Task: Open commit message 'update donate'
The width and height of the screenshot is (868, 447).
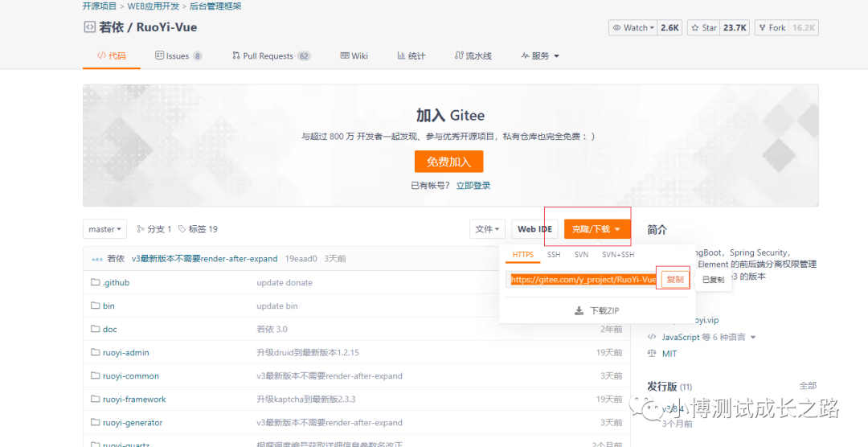Action: [x=285, y=282]
